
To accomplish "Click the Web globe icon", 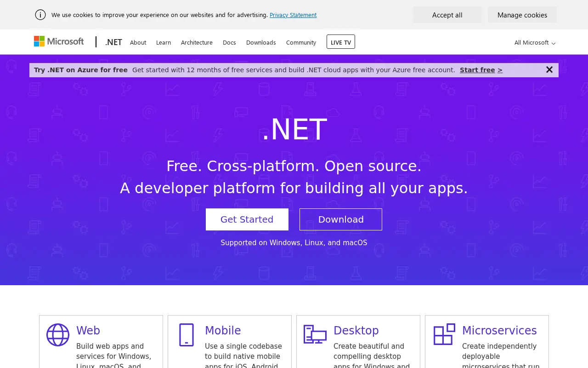I will point(58,335).
